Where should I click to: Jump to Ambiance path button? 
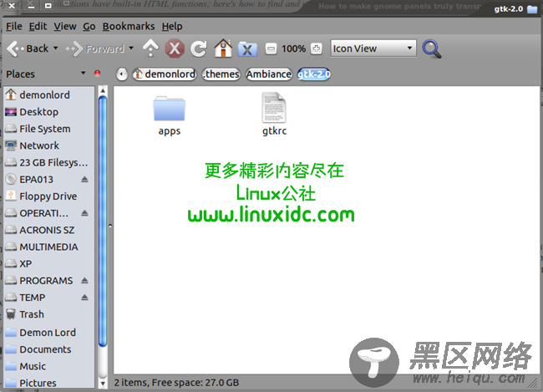pos(269,74)
